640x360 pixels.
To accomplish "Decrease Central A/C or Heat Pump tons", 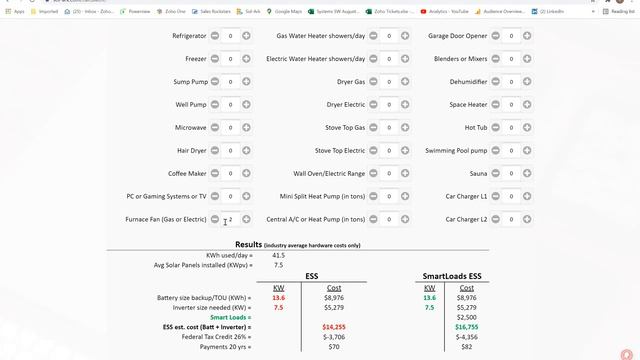I will 373,219.
